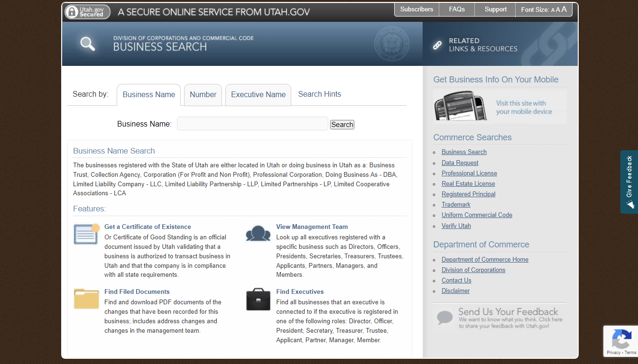Open the Registered Principal link
638x364 pixels.
pyautogui.click(x=468, y=194)
